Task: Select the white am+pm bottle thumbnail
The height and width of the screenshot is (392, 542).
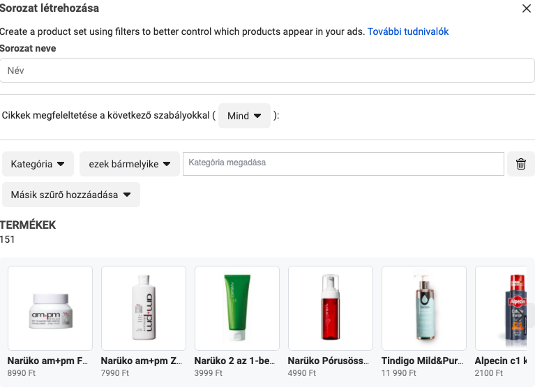Action: tap(144, 308)
